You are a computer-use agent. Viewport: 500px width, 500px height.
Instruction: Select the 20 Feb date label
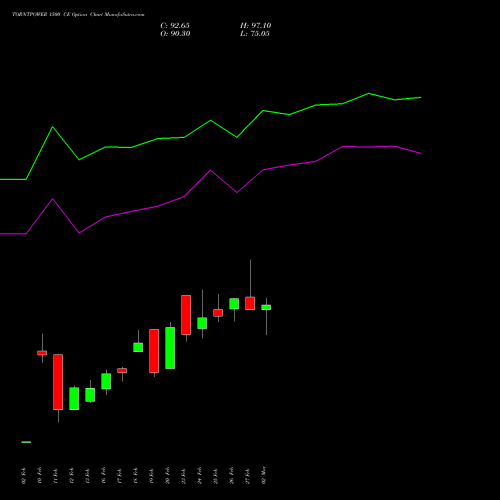point(168,475)
